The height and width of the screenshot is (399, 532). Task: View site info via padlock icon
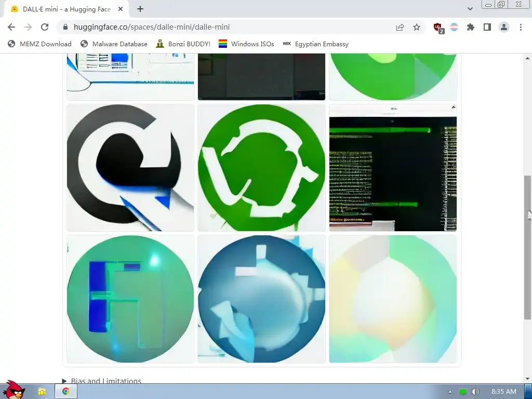(65, 27)
